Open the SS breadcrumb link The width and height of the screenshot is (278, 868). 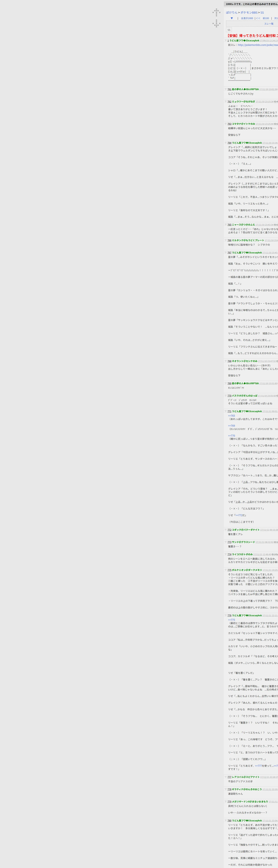pos(262,12)
